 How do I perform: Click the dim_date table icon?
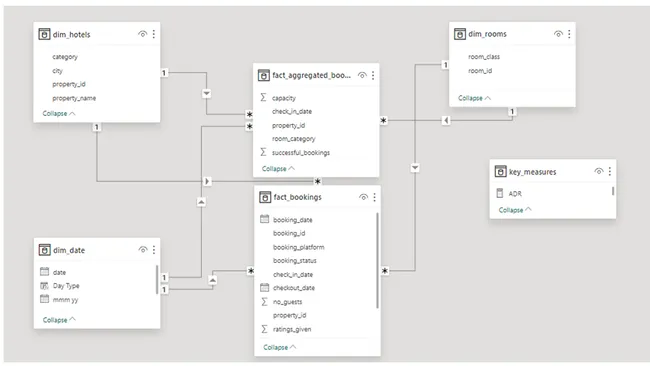click(44, 250)
